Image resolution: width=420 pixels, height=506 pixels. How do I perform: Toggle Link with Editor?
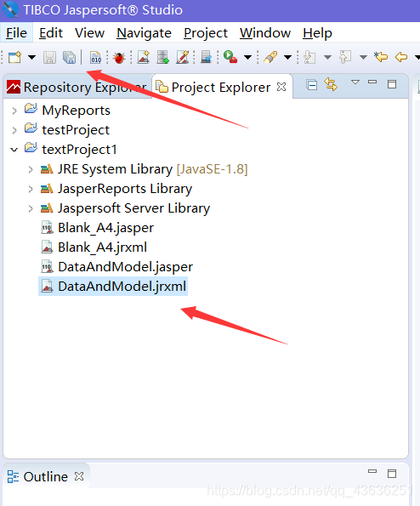[x=331, y=84]
